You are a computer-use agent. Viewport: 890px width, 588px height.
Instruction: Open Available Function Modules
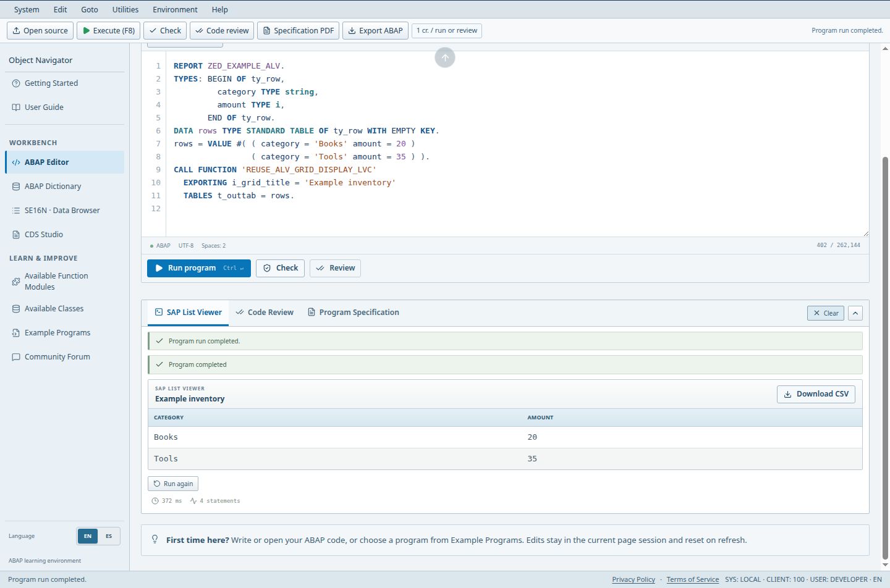(64, 282)
